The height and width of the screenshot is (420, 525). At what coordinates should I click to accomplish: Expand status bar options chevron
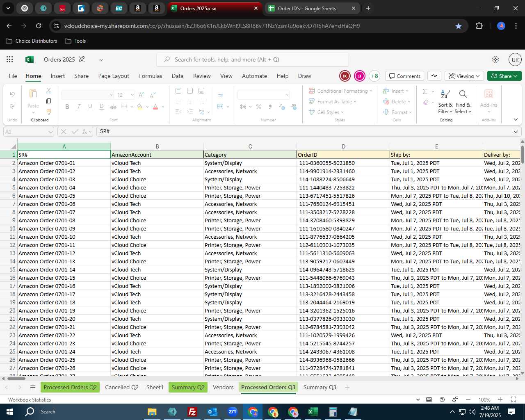click(418, 399)
